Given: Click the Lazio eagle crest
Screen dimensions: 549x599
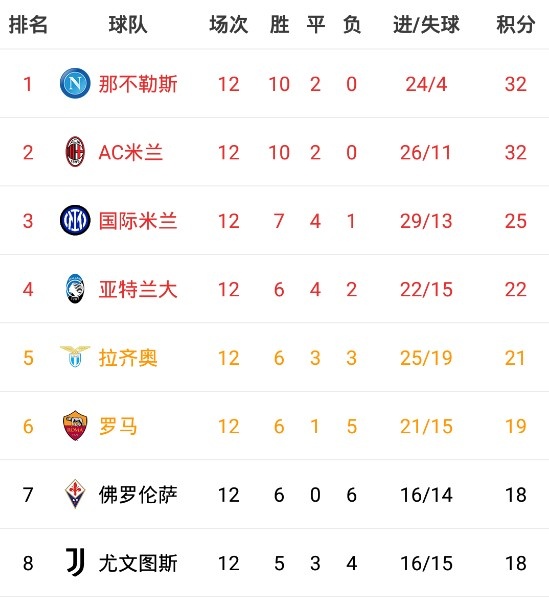Looking at the screenshot, I should 75,356.
